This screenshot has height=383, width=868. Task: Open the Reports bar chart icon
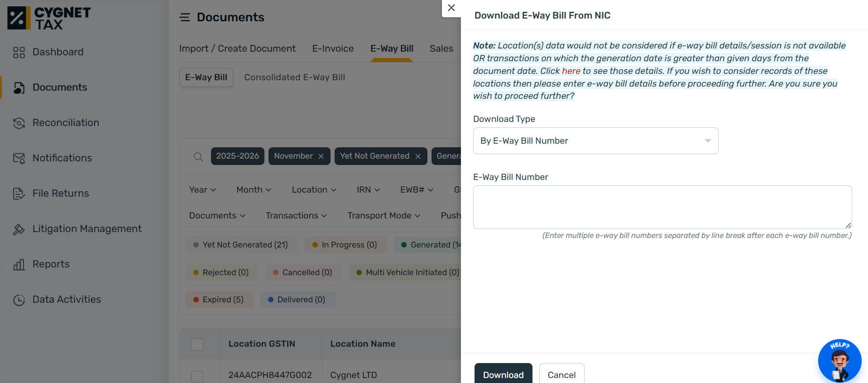pos(19,265)
